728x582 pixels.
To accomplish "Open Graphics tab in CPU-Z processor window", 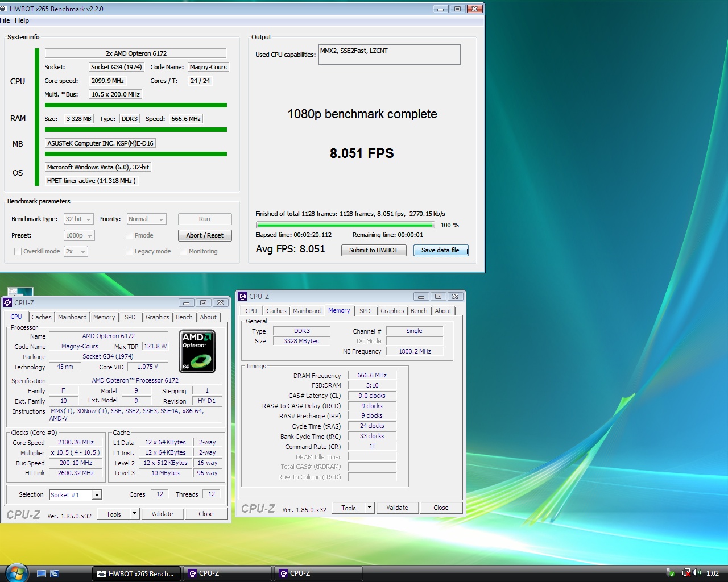I will [158, 317].
